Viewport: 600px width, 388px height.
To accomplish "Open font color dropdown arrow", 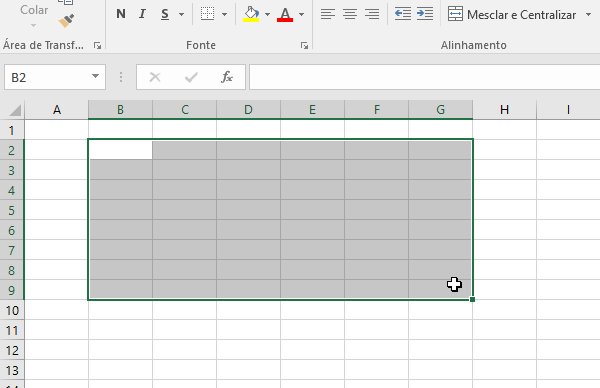I will pos(302,15).
